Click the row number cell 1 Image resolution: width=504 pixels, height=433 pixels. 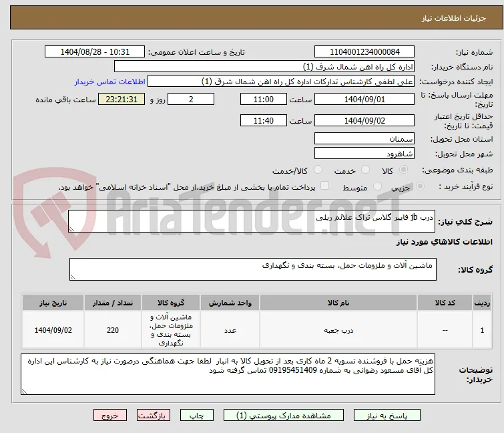[x=482, y=330]
